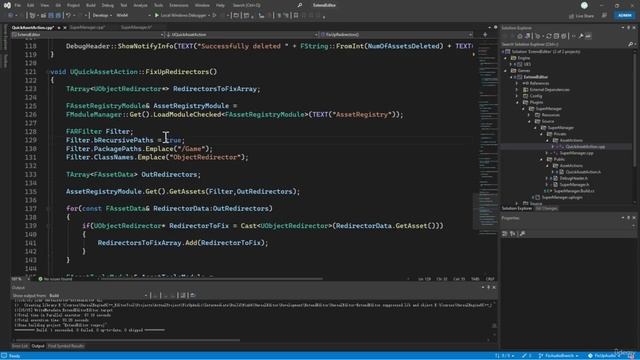Select SuperManager.h in Solution Explorer
Image resolution: width=640 pixels, height=360 pixels.
pyautogui.click(x=574, y=184)
